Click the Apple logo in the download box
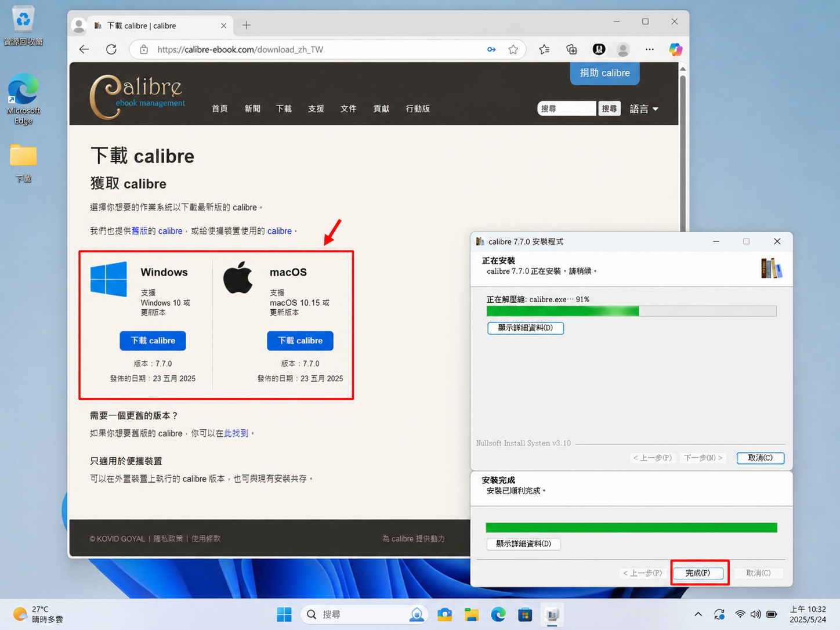 point(238,277)
